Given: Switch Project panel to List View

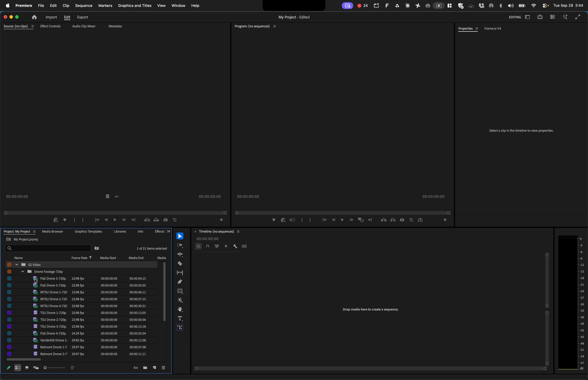Looking at the screenshot, I should coord(18,368).
